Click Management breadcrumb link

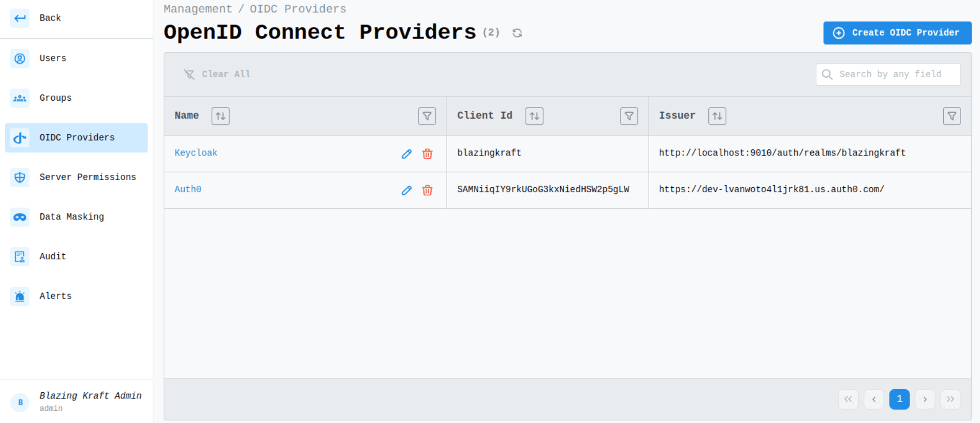click(x=198, y=9)
